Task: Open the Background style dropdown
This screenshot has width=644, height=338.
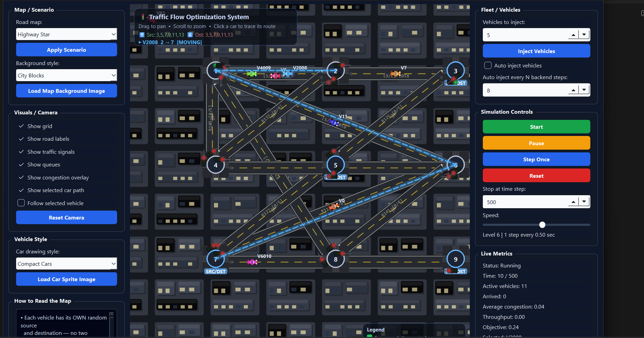Action: point(67,75)
